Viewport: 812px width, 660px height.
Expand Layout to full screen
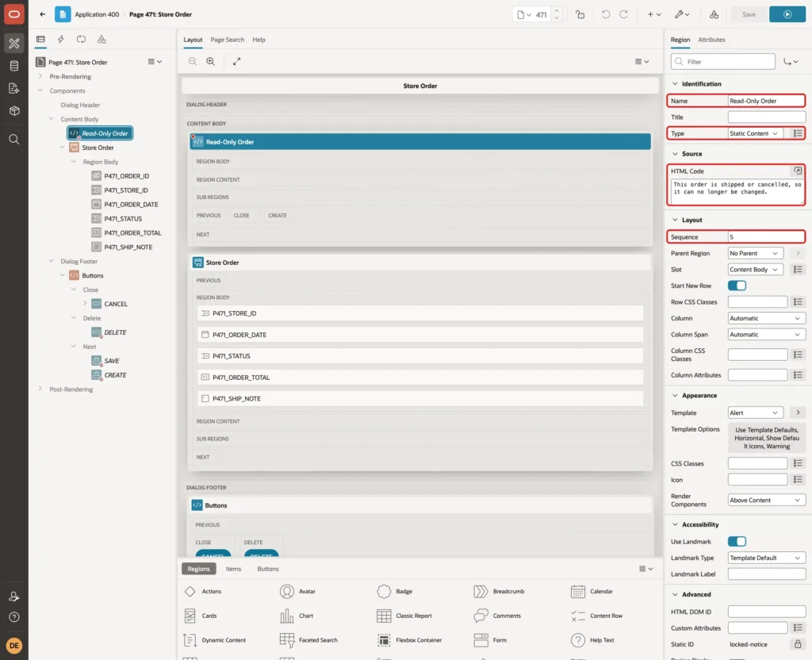[236, 61]
